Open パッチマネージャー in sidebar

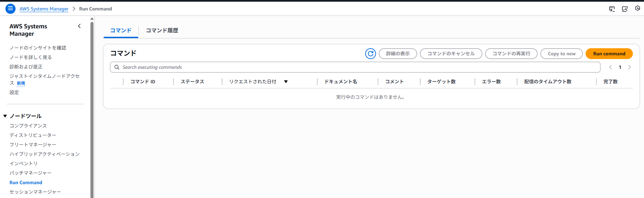(30, 173)
